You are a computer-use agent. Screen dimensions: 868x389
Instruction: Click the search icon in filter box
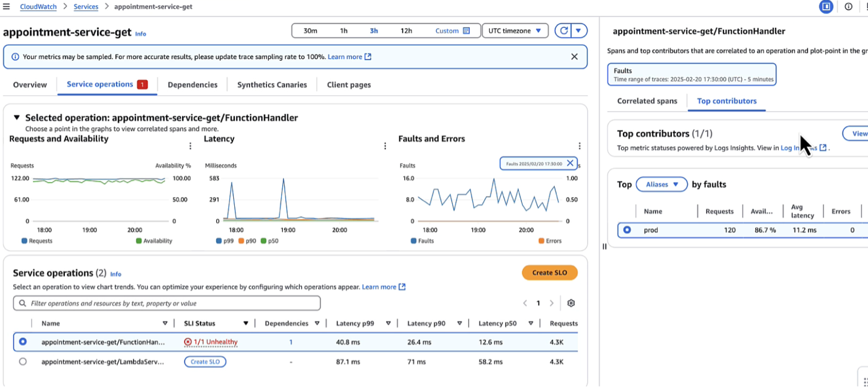[x=22, y=303]
